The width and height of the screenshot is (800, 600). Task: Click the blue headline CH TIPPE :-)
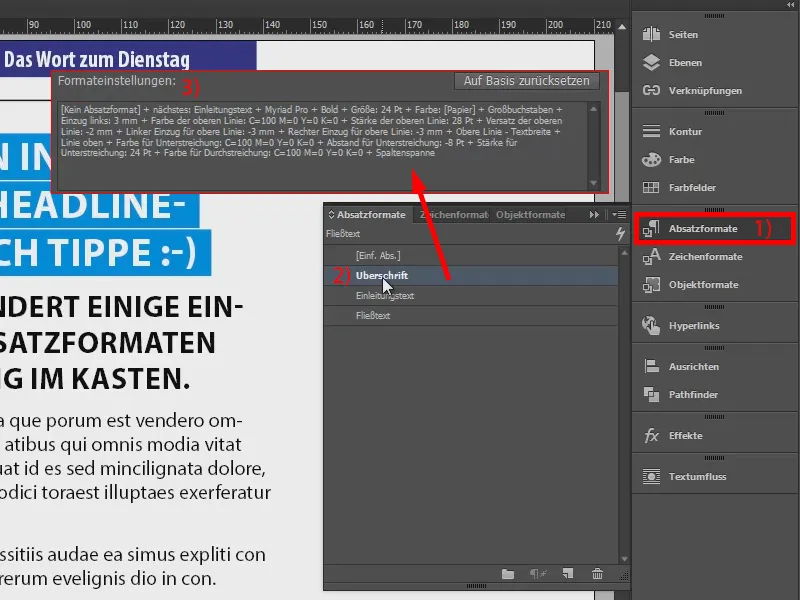click(98, 252)
